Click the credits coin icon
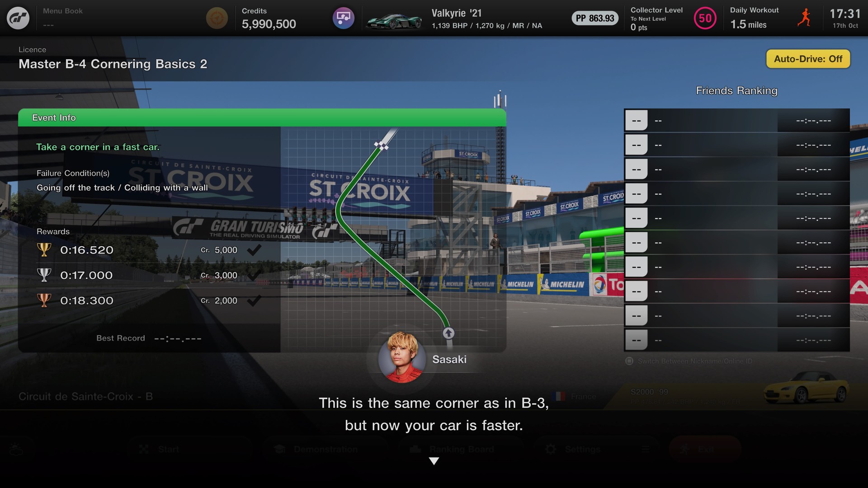Image resolution: width=868 pixels, height=488 pixels. click(x=216, y=18)
